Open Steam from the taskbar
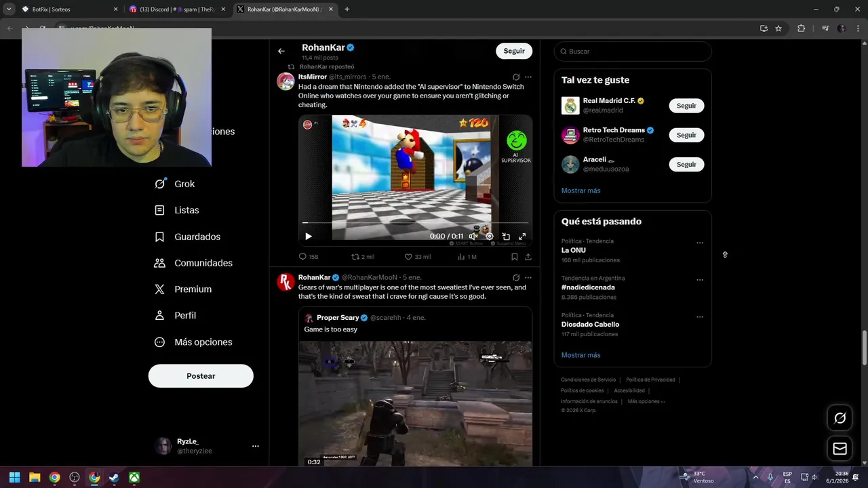Image resolution: width=868 pixels, height=488 pixels. point(115,477)
